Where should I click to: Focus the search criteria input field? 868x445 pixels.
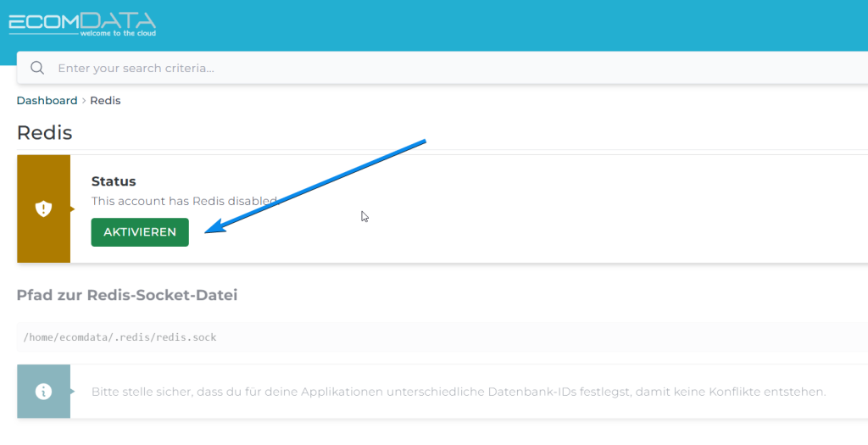coord(339,68)
